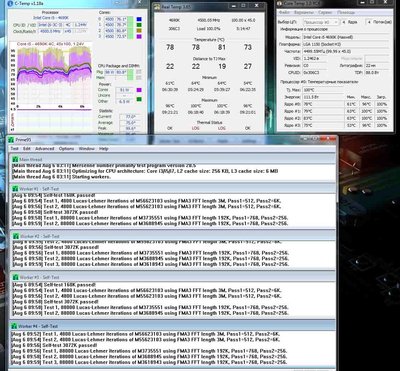Open the Advanced menu in Prime95
Image resolution: width=400 pixels, height=371 pixels.
coord(44,149)
